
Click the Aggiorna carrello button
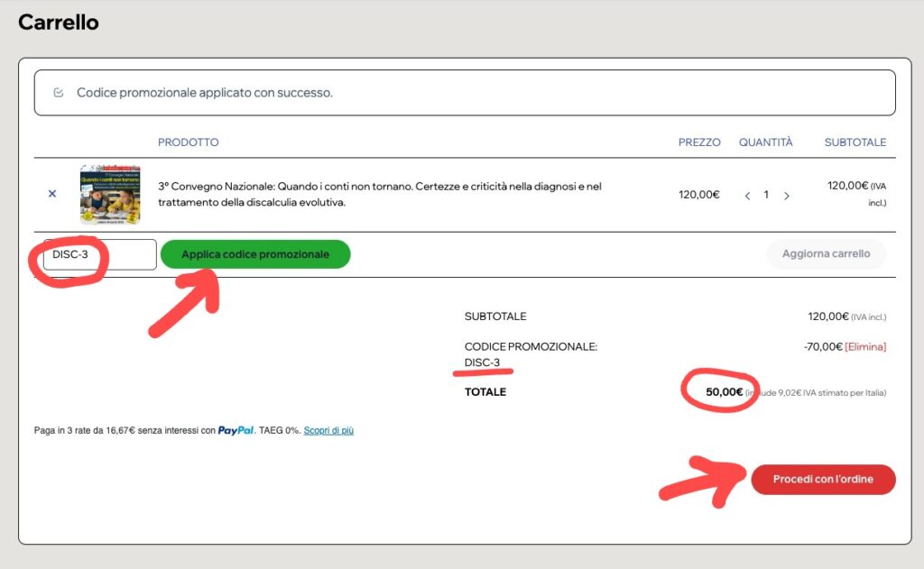coord(826,254)
